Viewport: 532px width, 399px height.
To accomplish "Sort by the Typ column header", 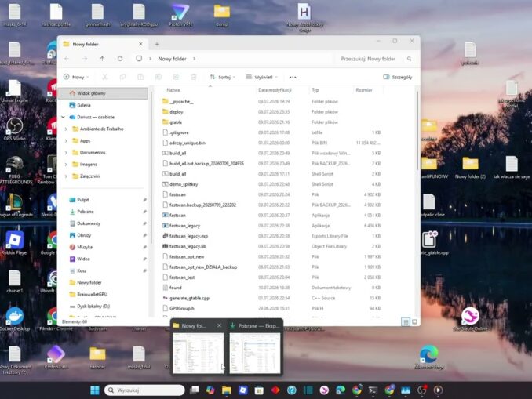I will pos(331,90).
